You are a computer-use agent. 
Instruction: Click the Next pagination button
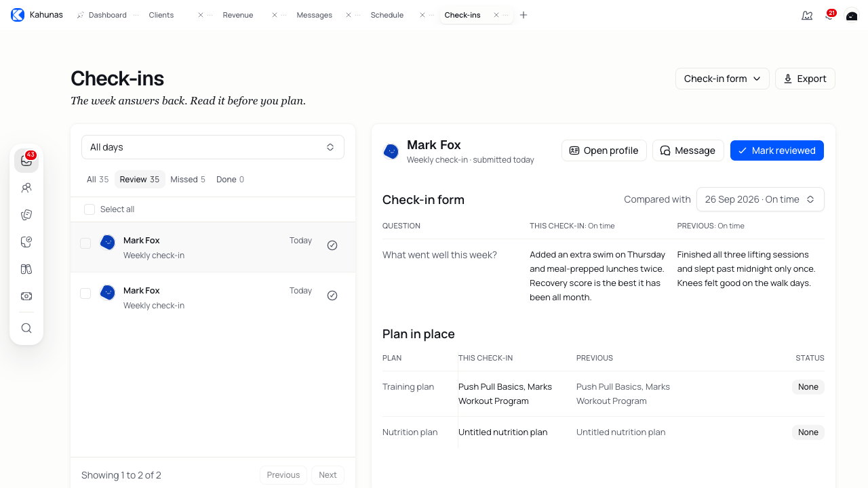[328, 475]
